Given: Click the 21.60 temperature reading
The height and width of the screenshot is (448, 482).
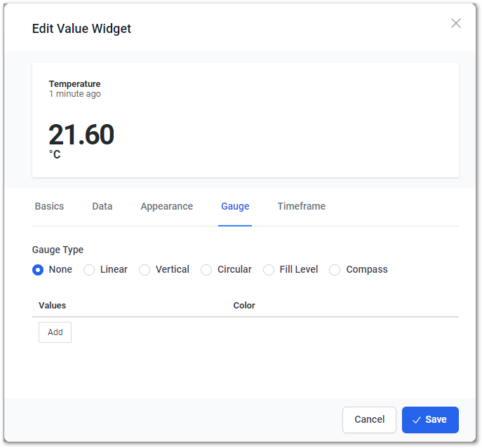Looking at the screenshot, I should point(81,135).
